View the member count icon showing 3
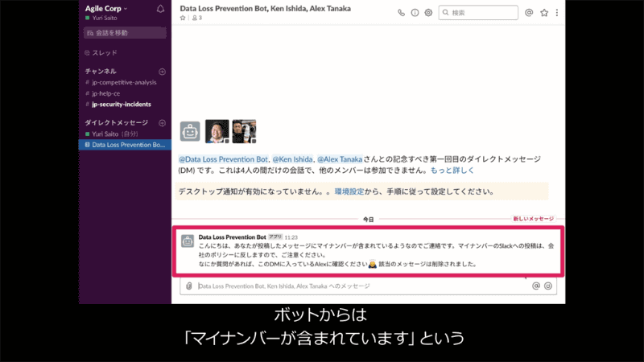The width and height of the screenshot is (644, 362). [x=197, y=18]
